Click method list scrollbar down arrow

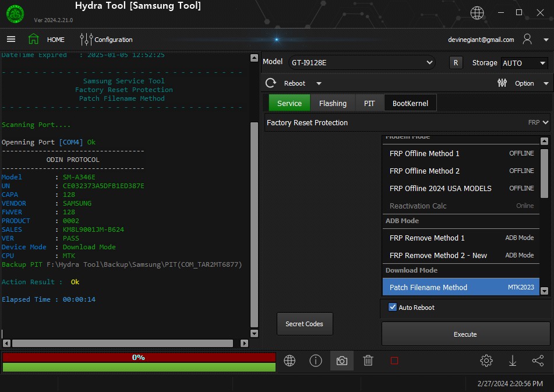(545, 291)
